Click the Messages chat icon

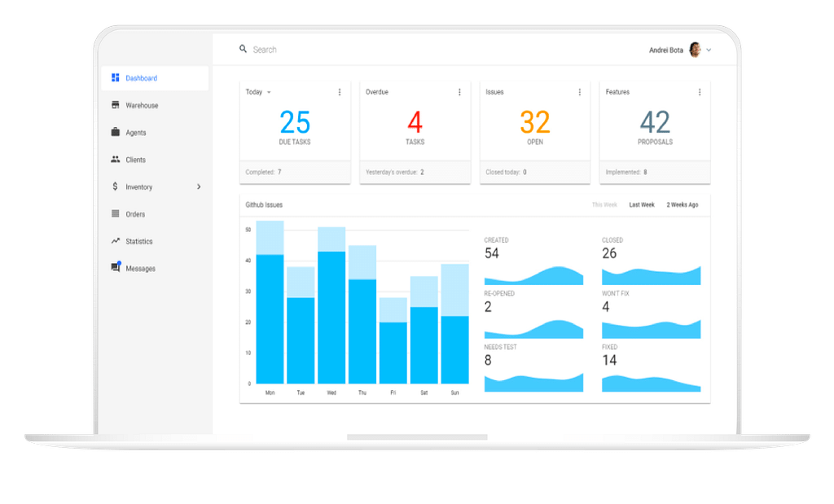pos(116,268)
